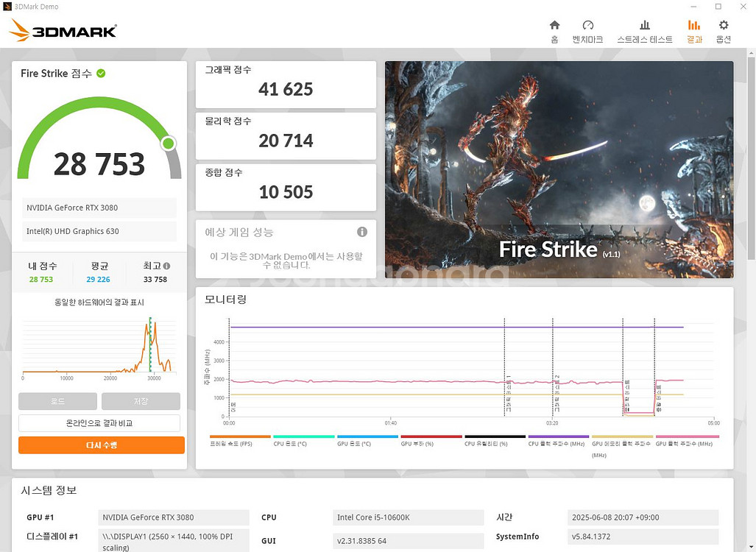Click 온라인으로 결과 비교 compare online button

click(x=99, y=423)
